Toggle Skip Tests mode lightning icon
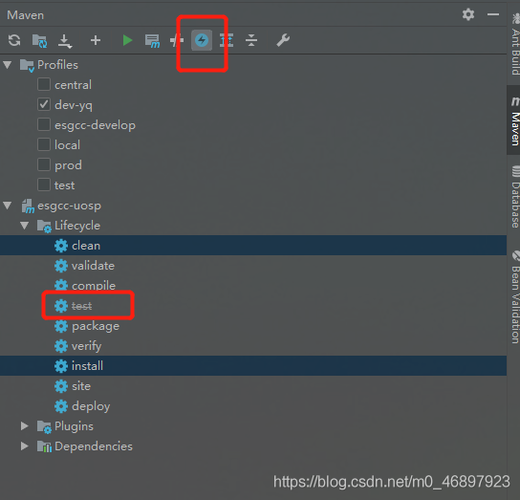520x500 pixels. (x=201, y=40)
